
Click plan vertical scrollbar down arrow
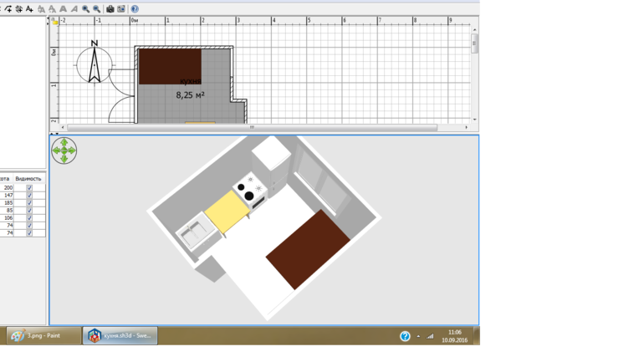[x=474, y=120]
